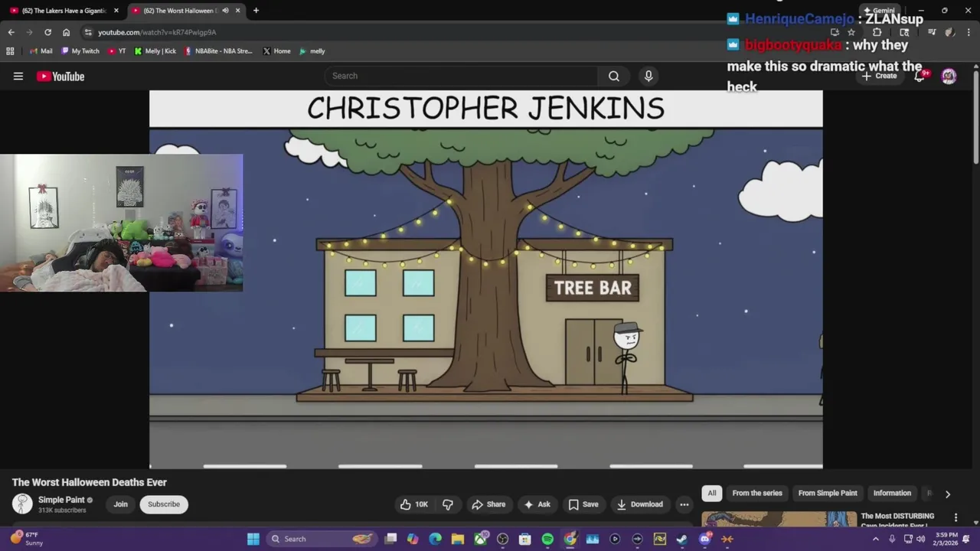Open the Create button
Image resolution: width=980 pixels, height=551 pixels.
pyautogui.click(x=879, y=76)
